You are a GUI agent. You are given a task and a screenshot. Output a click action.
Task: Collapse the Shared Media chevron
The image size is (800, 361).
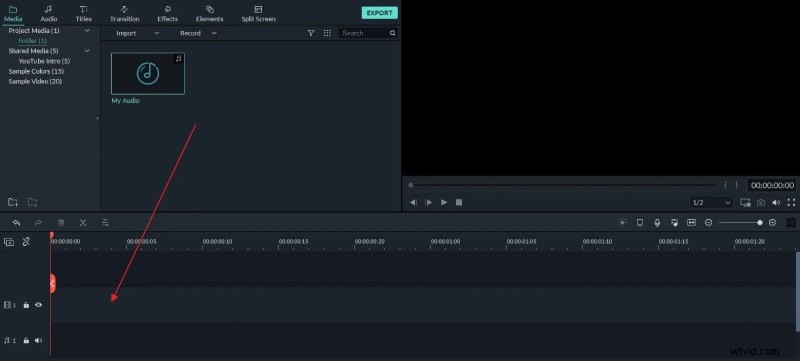[87, 51]
